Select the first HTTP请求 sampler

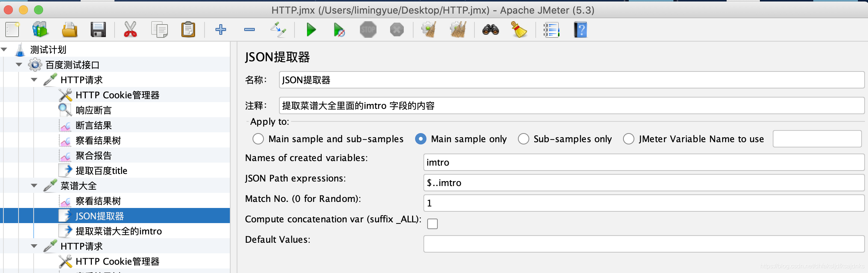[82, 80]
